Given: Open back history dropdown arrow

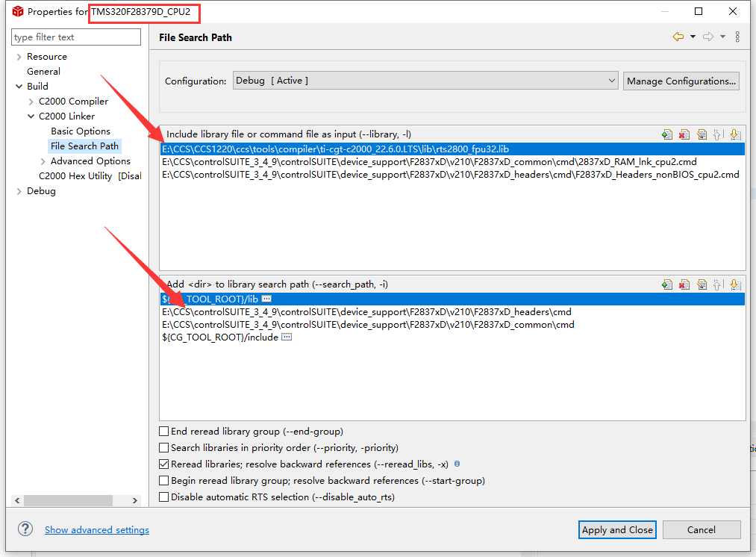Looking at the screenshot, I should coord(693,37).
